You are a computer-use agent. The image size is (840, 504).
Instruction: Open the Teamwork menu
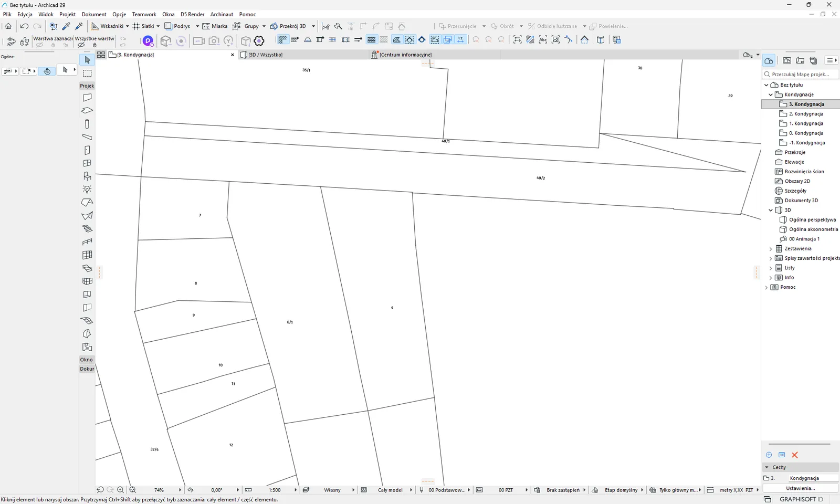click(144, 14)
